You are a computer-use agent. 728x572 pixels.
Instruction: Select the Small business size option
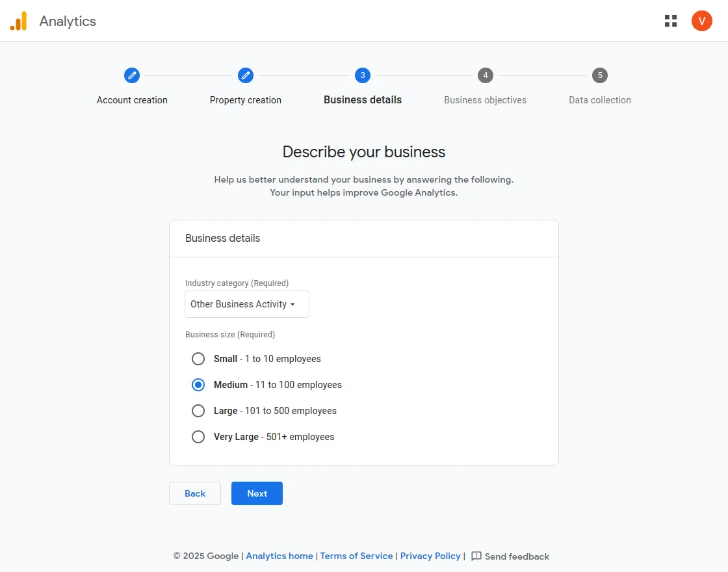198,359
